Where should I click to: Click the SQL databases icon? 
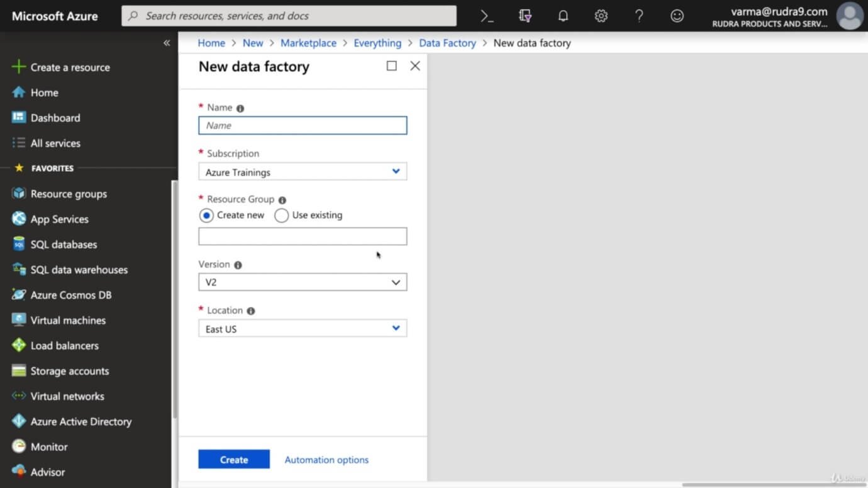(19, 244)
